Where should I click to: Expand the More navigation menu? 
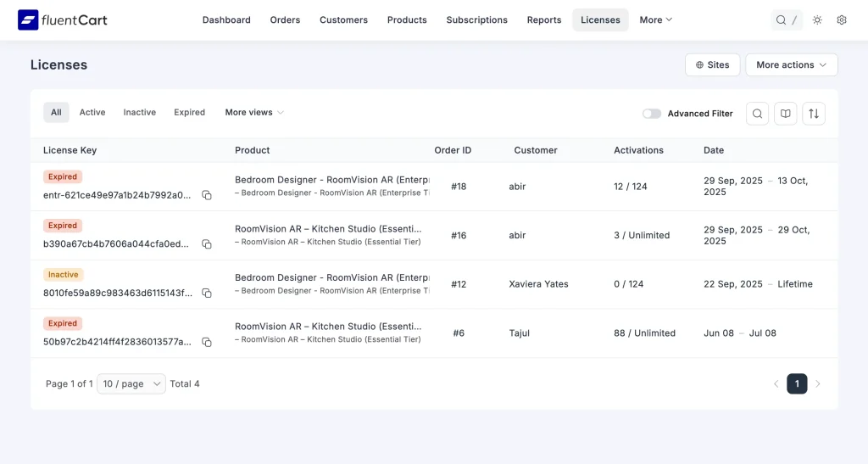click(x=656, y=20)
